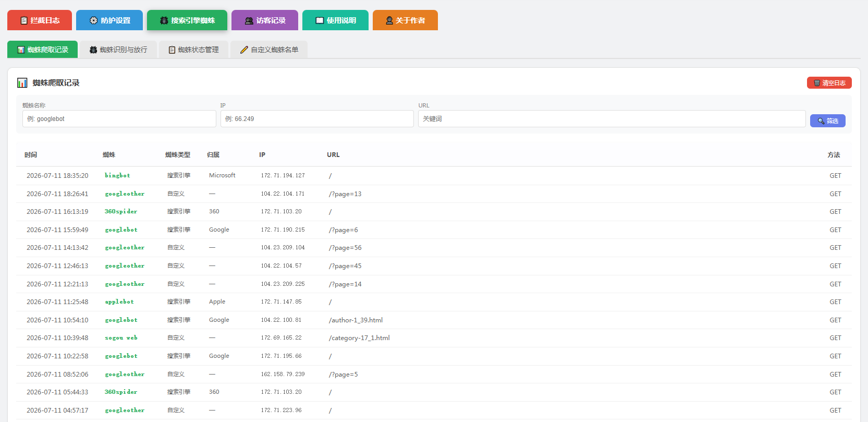This screenshot has width=868, height=422.
Task: Click URL /author-1_39.html
Action: click(356, 320)
